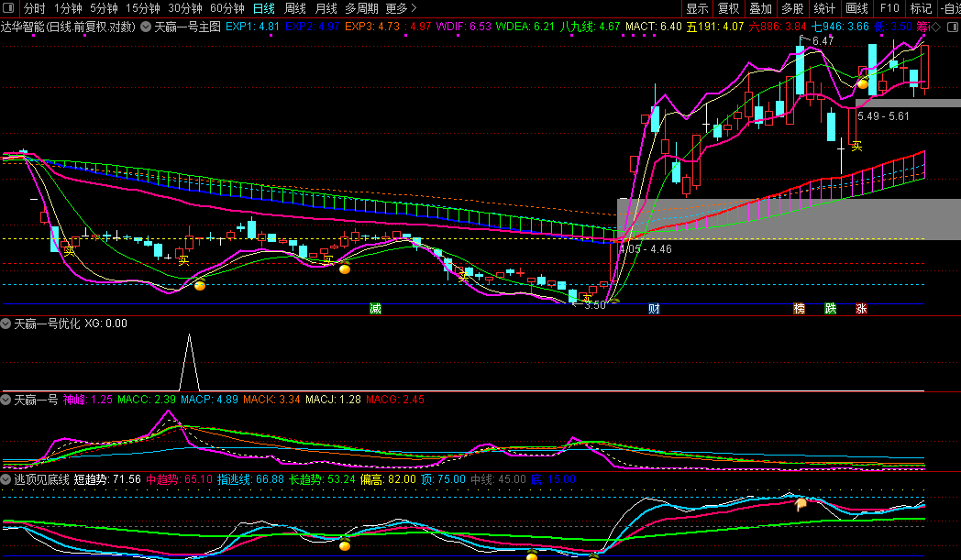Image resolution: width=961 pixels, height=560 pixels.
Task: Click the diamond icon beside 筹 indicator
Action: tap(935, 27)
